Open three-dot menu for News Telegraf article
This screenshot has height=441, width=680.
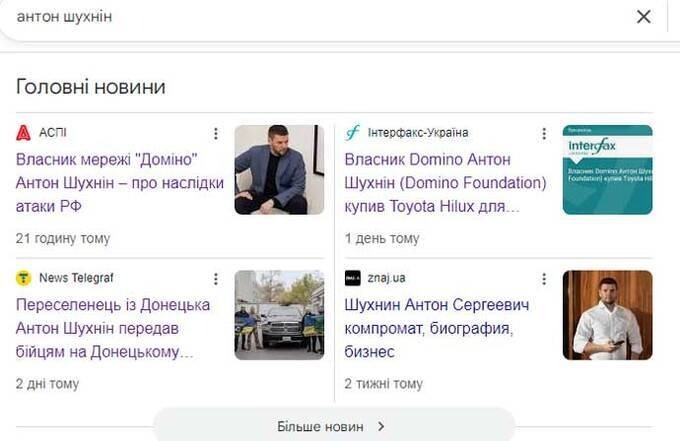click(x=215, y=279)
